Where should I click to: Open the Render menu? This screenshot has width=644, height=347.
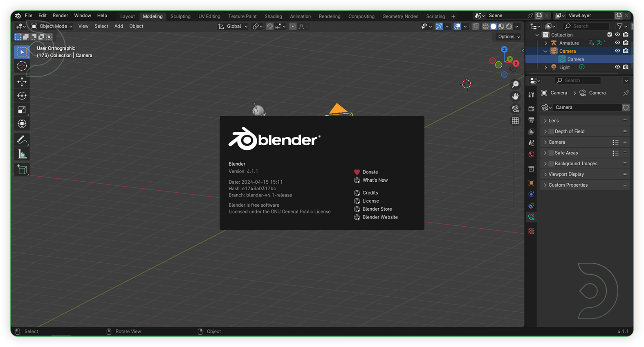(x=60, y=16)
